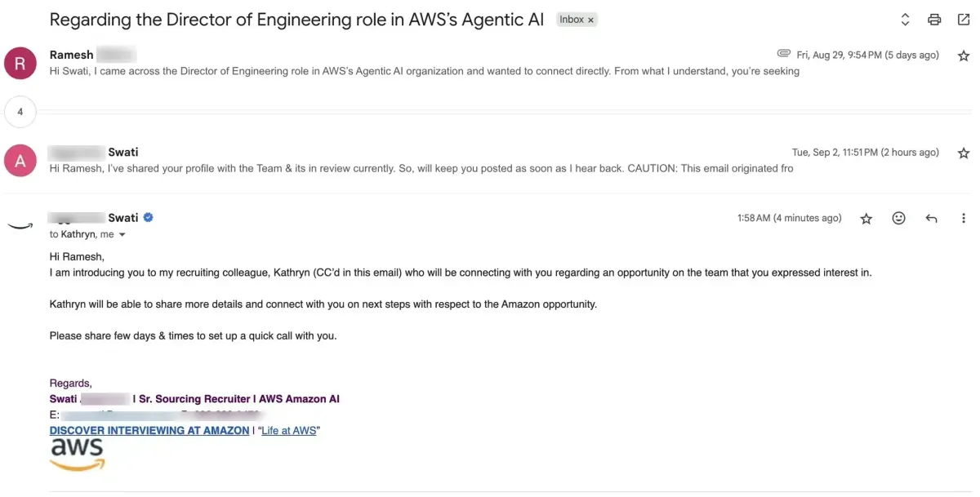Click the attachment paperclip on Ramesh's message
The width and height of the screenshot is (980, 497).
click(x=784, y=54)
